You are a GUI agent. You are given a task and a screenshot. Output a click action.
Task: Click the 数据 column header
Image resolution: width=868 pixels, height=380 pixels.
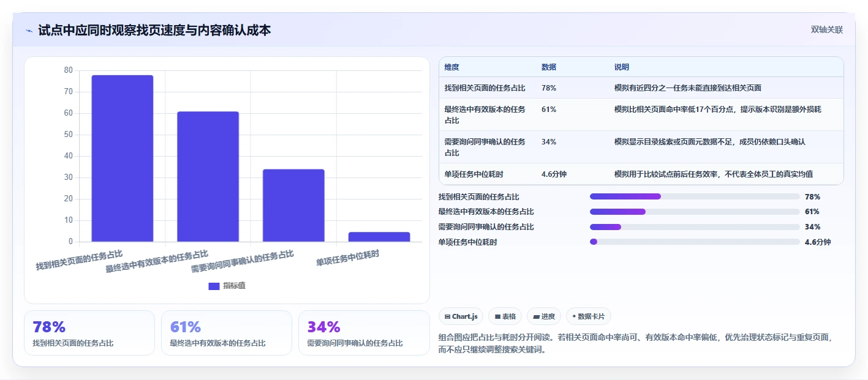tap(549, 67)
